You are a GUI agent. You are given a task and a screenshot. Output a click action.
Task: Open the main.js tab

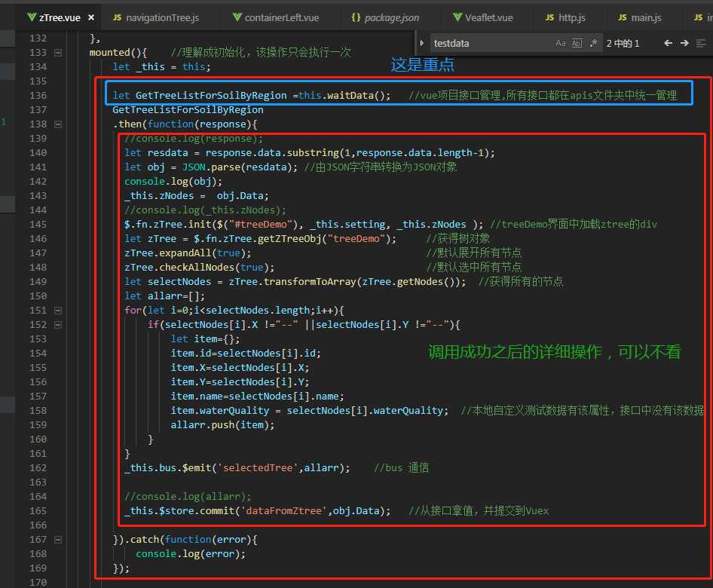pos(640,18)
